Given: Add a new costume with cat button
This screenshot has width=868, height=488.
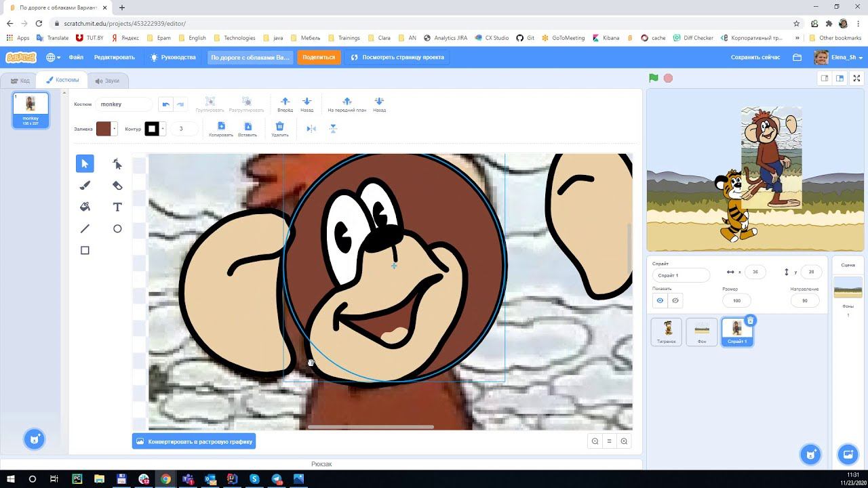Looking at the screenshot, I should pyautogui.click(x=35, y=439).
